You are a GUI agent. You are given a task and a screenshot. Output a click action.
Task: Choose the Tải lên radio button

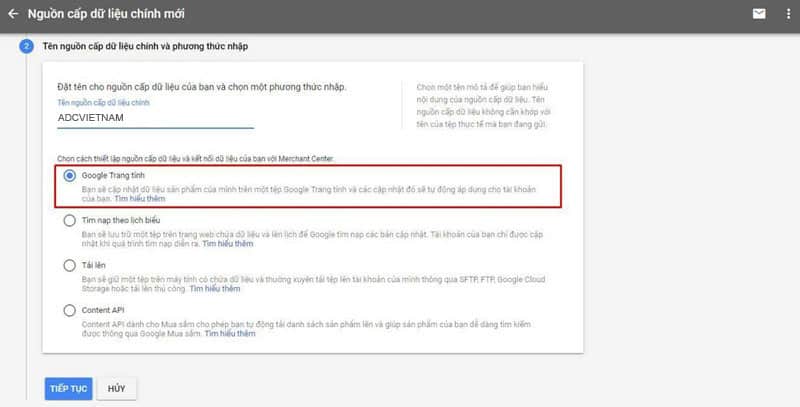[69, 265]
